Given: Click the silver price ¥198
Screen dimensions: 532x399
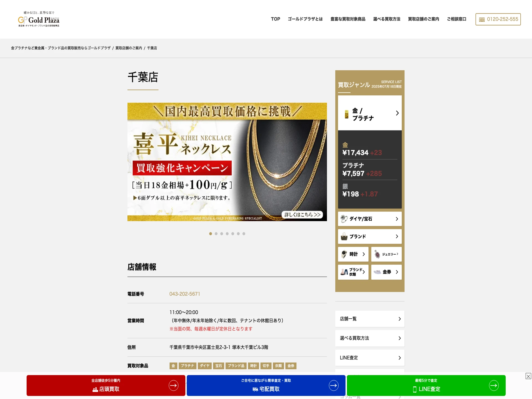Looking at the screenshot, I should 351,194.
